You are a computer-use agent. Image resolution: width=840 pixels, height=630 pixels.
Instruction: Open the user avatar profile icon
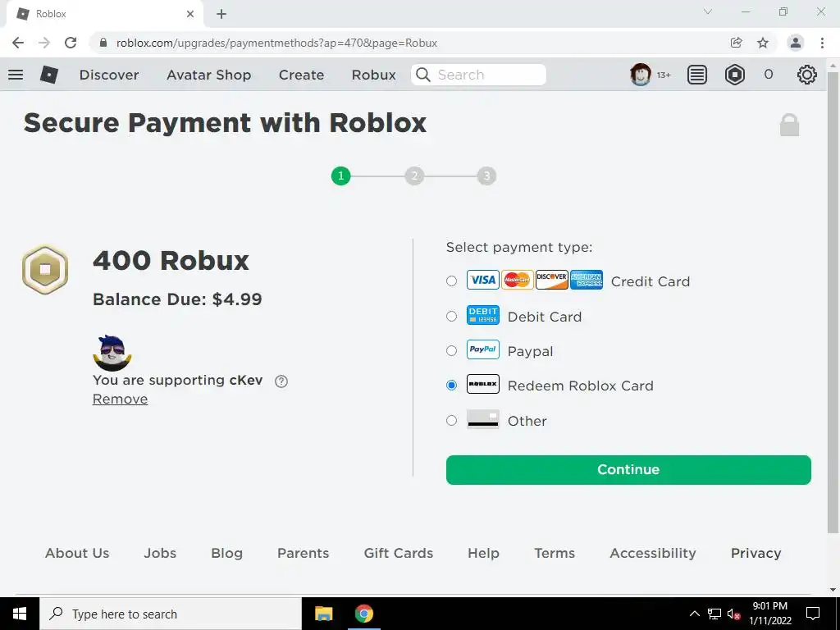point(640,75)
